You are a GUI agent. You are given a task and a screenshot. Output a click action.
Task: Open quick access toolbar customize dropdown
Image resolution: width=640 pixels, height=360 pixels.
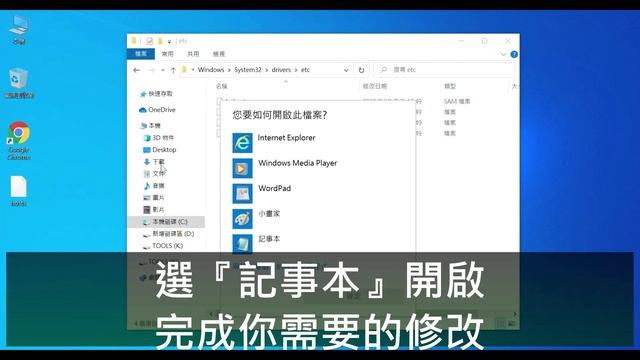(169, 42)
